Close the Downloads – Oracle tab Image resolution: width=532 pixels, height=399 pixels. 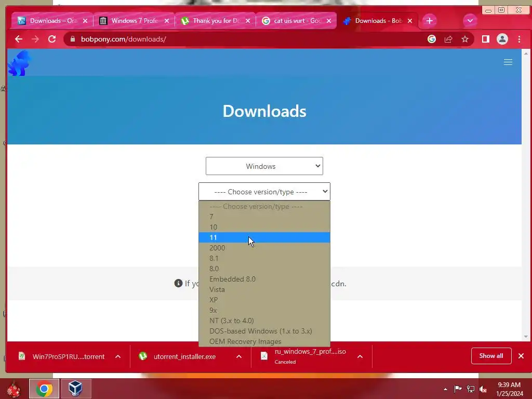(85, 21)
